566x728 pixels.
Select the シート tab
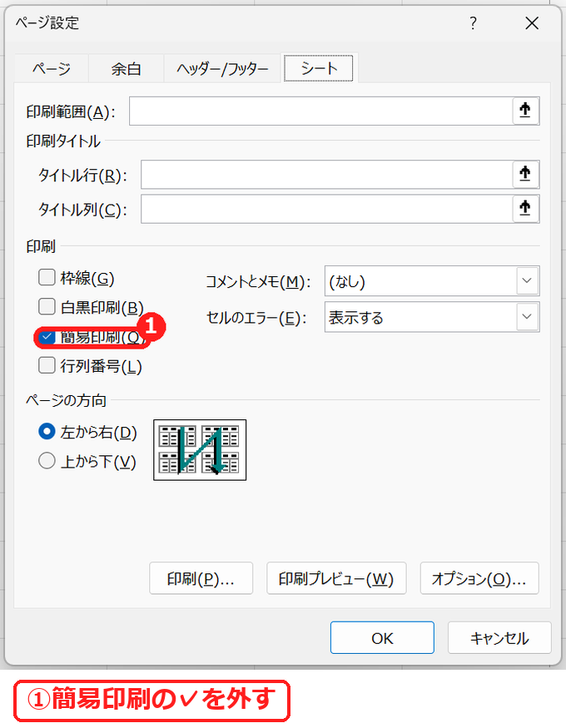pyautogui.click(x=319, y=67)
